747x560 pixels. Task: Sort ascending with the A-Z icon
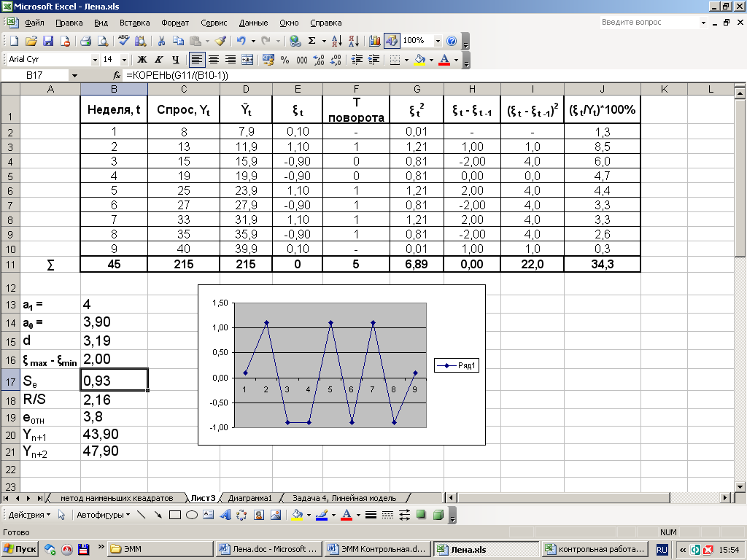(336, 42)
